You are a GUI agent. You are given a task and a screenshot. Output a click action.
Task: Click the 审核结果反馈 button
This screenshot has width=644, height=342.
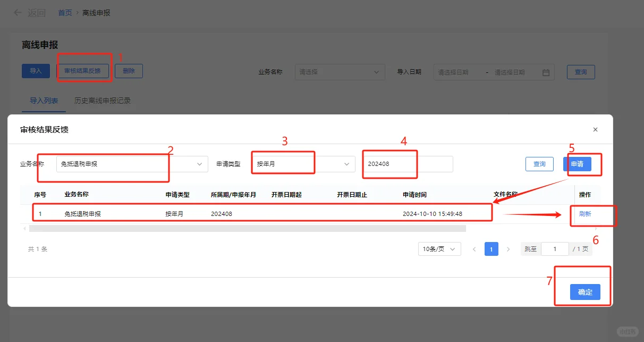[x=83, y=70]
